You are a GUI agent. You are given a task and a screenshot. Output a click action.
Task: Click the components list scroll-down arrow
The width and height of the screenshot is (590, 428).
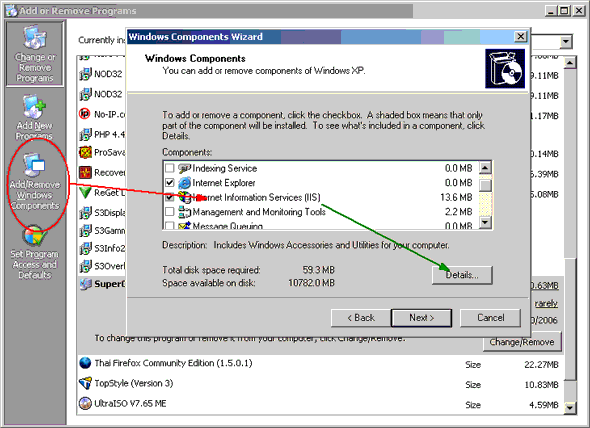click(x=485, y=222)
